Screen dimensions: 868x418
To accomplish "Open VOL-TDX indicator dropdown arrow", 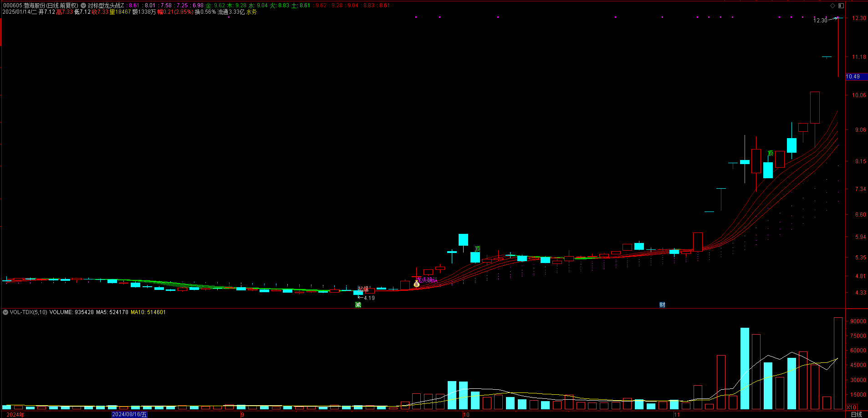I will point(5,312).
